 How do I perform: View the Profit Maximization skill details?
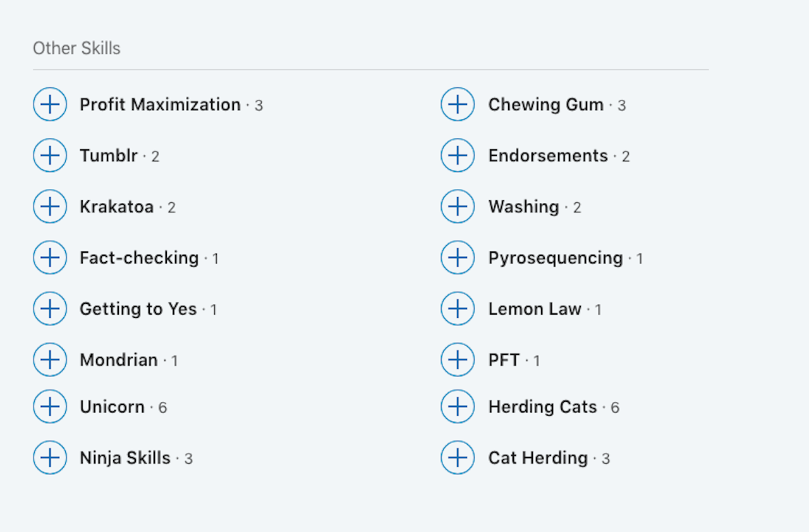tap(160, 104)
